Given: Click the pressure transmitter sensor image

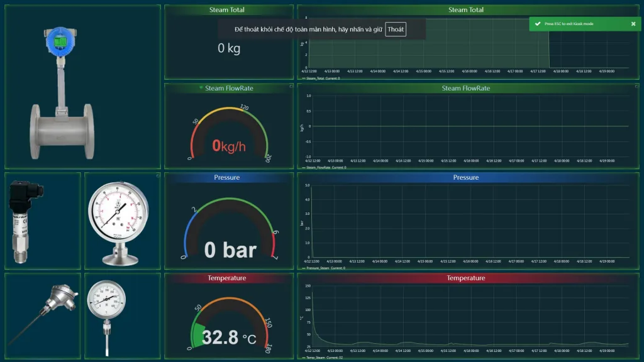Looking at the screenshot, I should 25,221.
